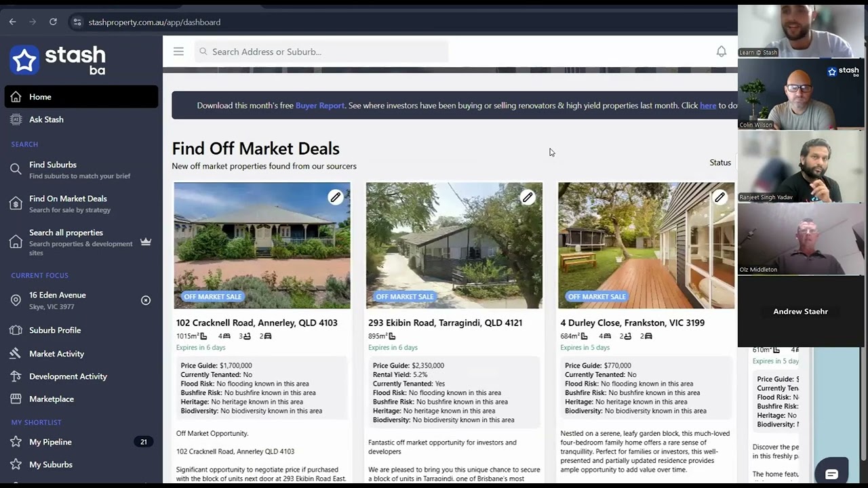Screen dimensions: 868x488
Task: Click Learn @ Stash video tile
Action: pyautogui.click(x=801, y=30)
